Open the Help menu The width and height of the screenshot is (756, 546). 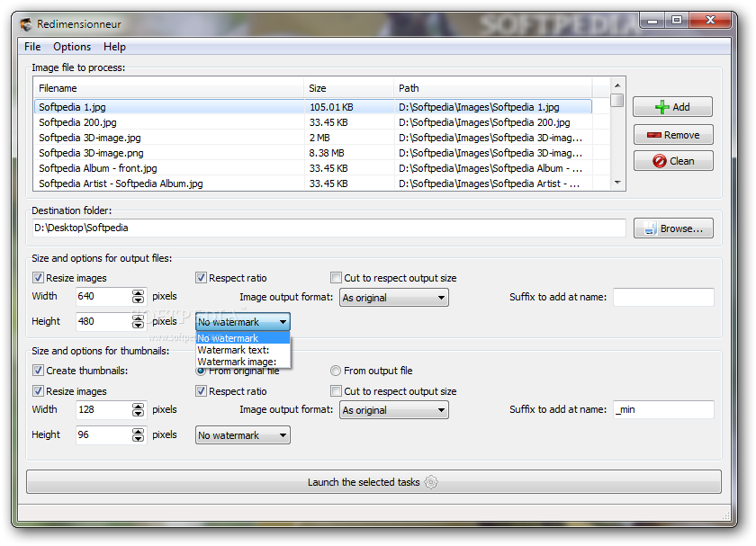(x=114, y=47)
